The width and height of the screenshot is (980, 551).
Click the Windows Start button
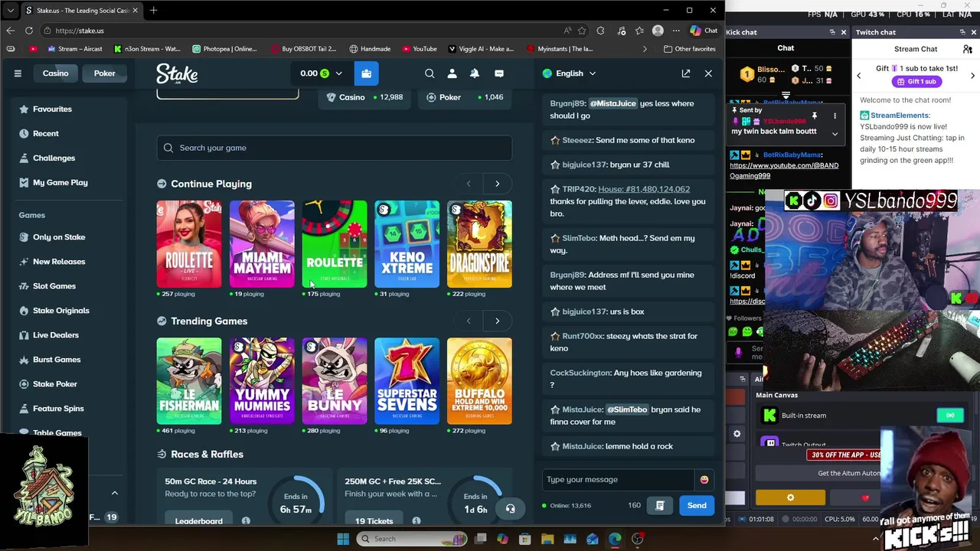pos(343,539)
